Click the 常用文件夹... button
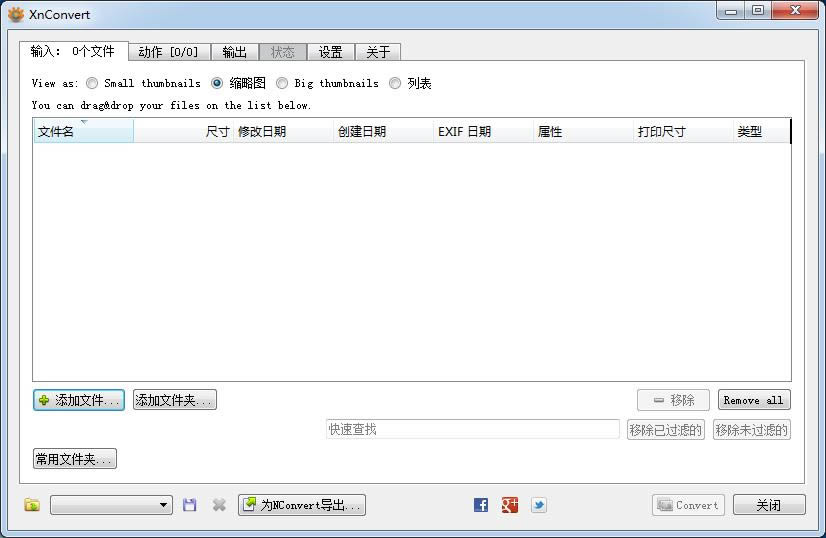Viewport: 826px width, 538px height. pos(75,459)
